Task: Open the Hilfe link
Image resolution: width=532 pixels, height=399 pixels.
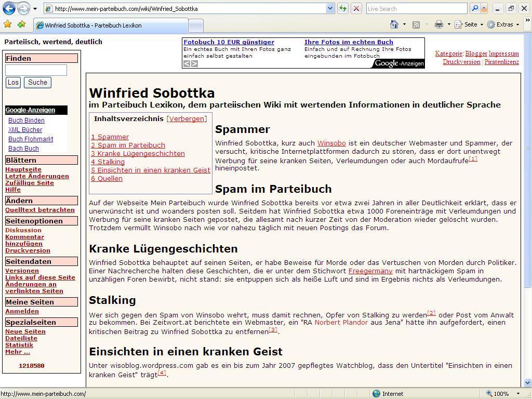Action: pos(13,190)
